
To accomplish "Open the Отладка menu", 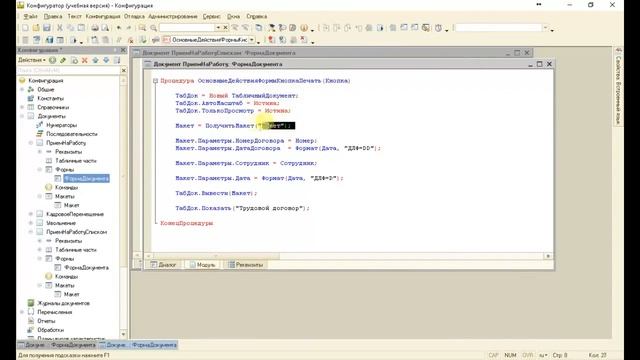I will coord(134,16).
